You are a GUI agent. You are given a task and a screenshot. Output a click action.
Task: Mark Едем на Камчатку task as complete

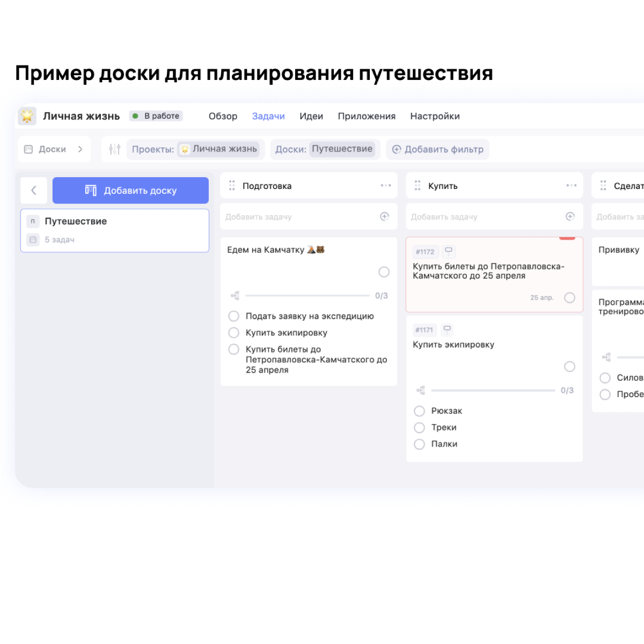(x=384, y=272)
